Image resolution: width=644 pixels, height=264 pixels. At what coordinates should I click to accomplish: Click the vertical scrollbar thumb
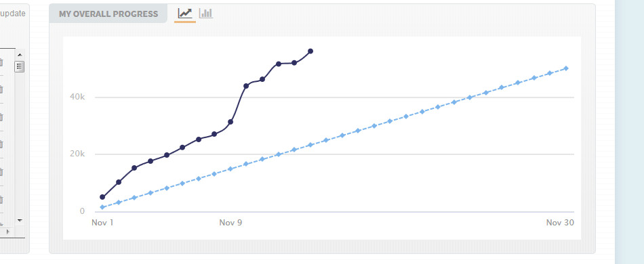19,66
